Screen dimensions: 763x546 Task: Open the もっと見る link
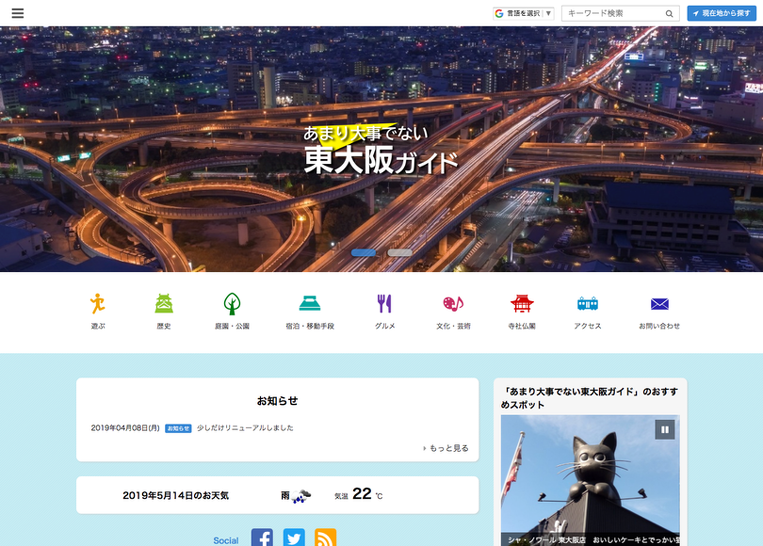click(446, 448)
